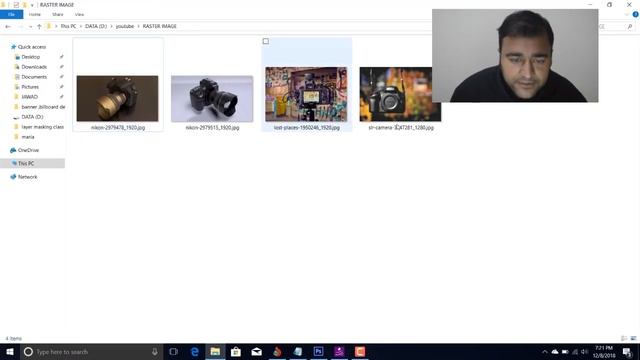640x360 pixels.
Task: Open Quick Access Toolbar customize dropdown in title bar
Action: pos(32,5)
